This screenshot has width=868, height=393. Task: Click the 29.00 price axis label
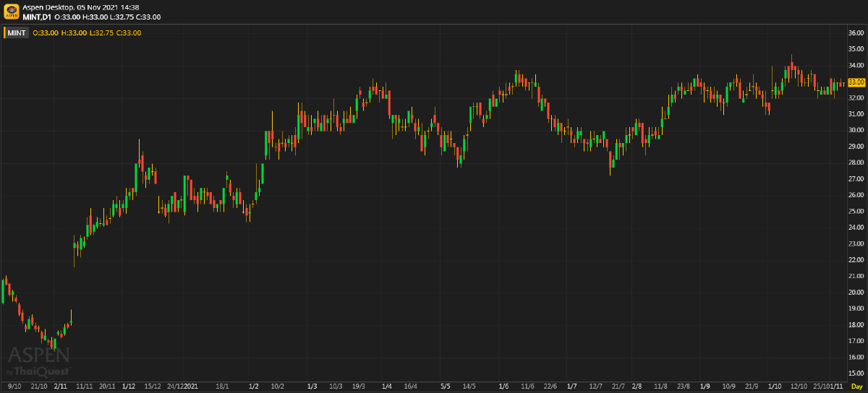point(856,147)
